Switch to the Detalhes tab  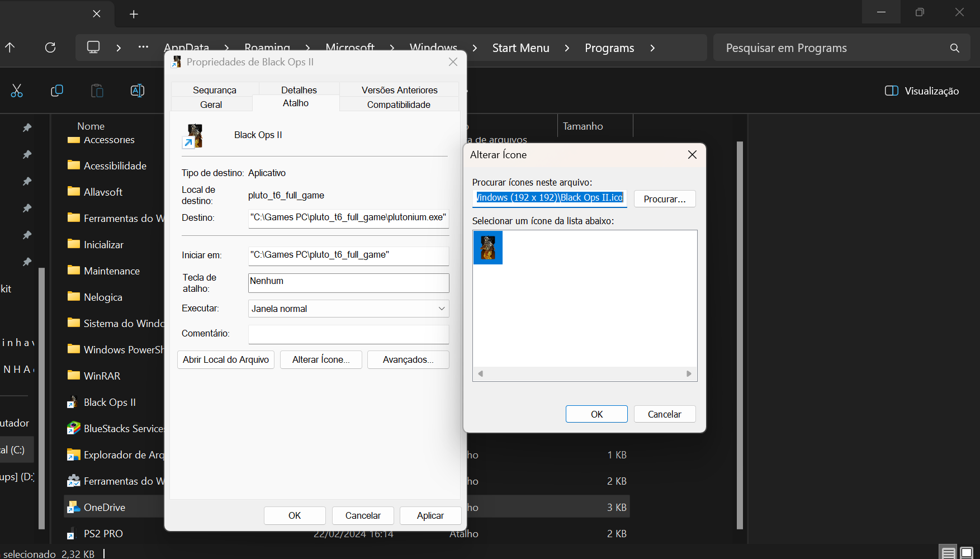pyautogui.click(x=299, y=89)
